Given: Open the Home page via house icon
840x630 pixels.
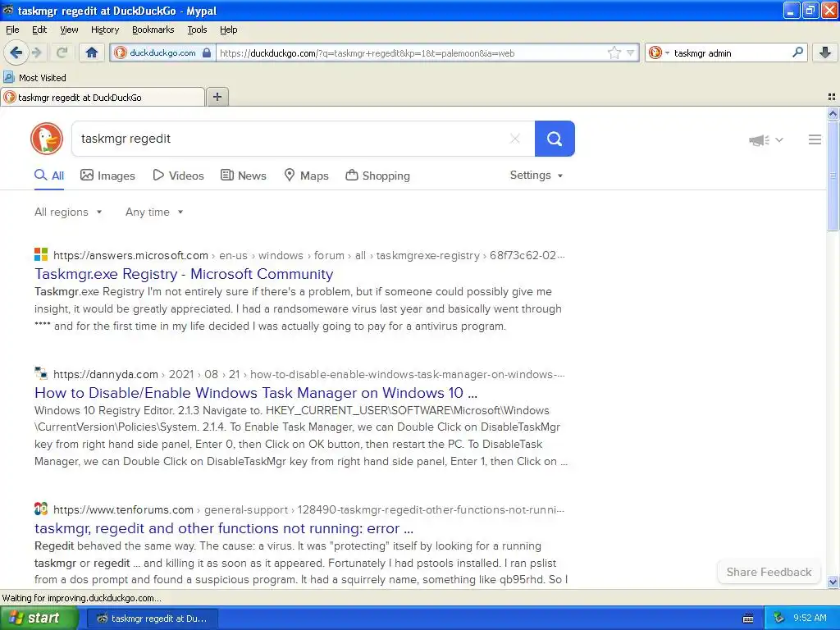Looking at the screenshot, I should [x=92, y=52].
